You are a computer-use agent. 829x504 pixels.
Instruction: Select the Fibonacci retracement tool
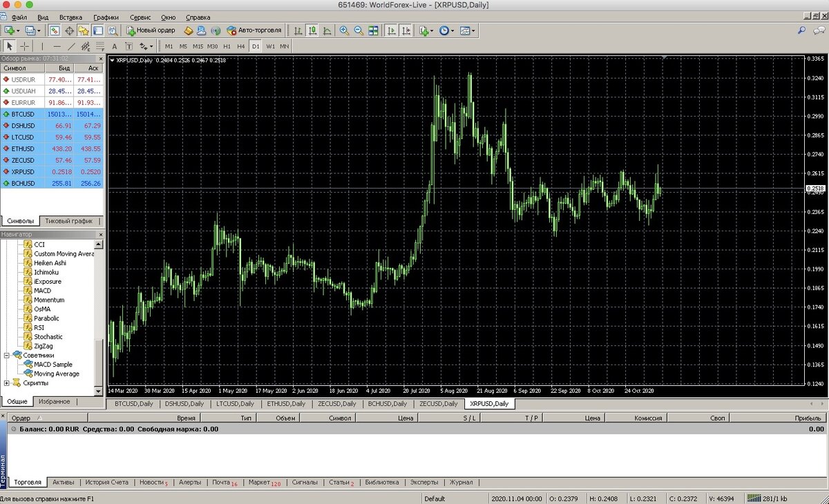[x=100, y=46]
